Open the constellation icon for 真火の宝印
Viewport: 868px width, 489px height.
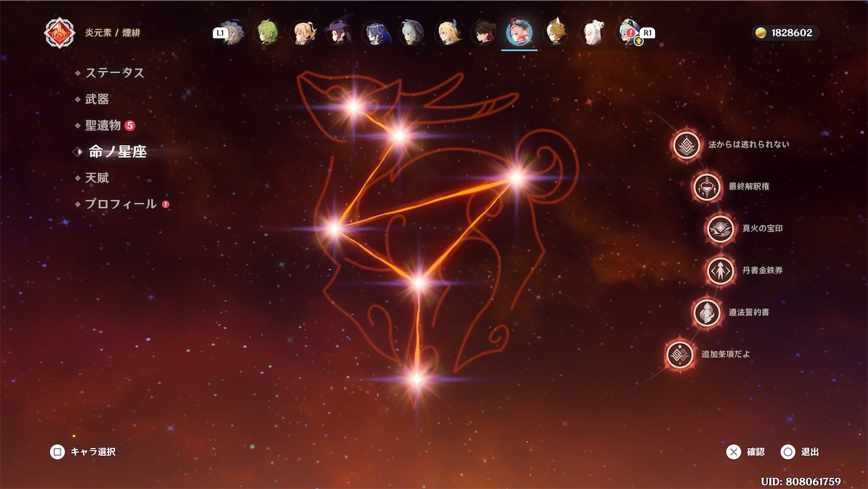[x=720, y=229]
